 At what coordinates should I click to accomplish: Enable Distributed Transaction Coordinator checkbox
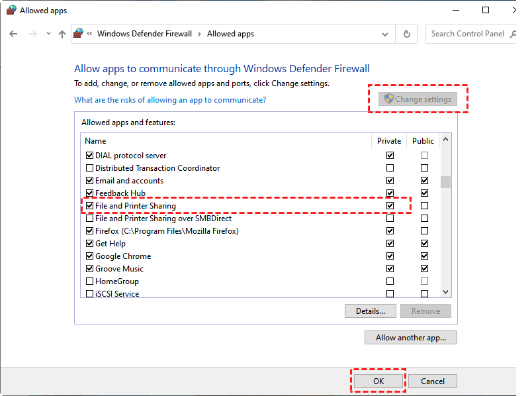90,168
